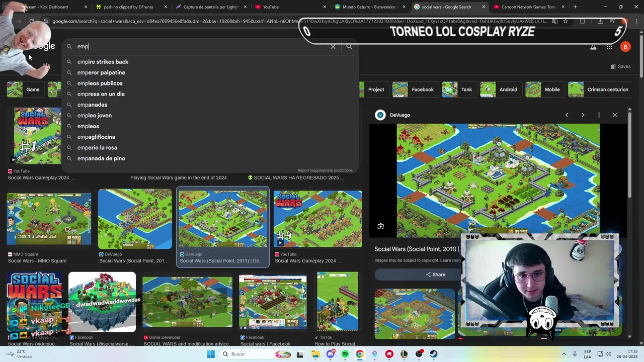644x362 pixels.
Task: Open League of Legends taskbar icon
Action: pos(404,354)
